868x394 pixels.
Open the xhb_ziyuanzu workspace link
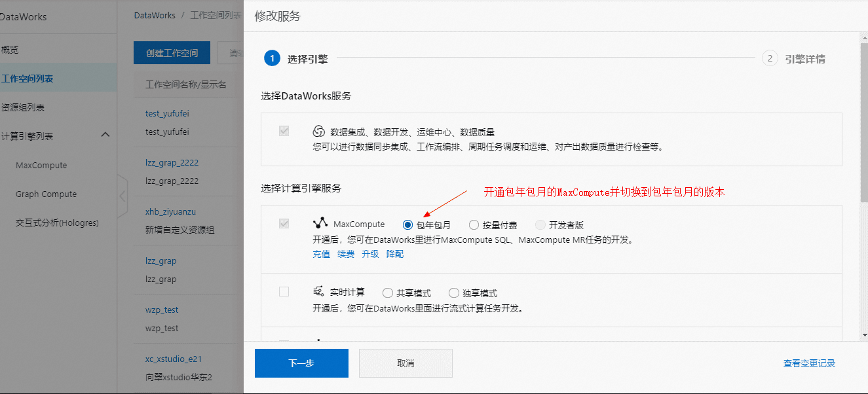point(170,211)
